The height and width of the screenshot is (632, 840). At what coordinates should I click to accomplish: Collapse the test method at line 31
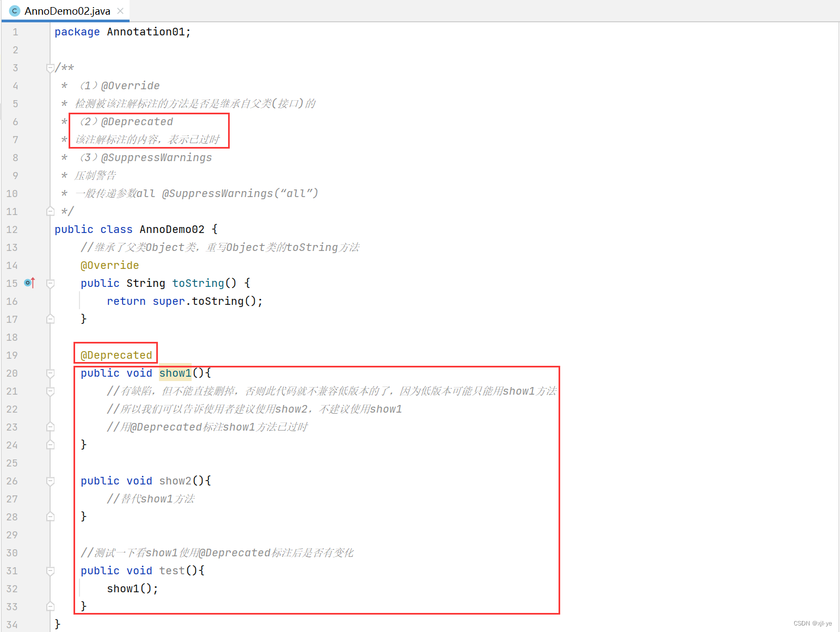point(50,570)
